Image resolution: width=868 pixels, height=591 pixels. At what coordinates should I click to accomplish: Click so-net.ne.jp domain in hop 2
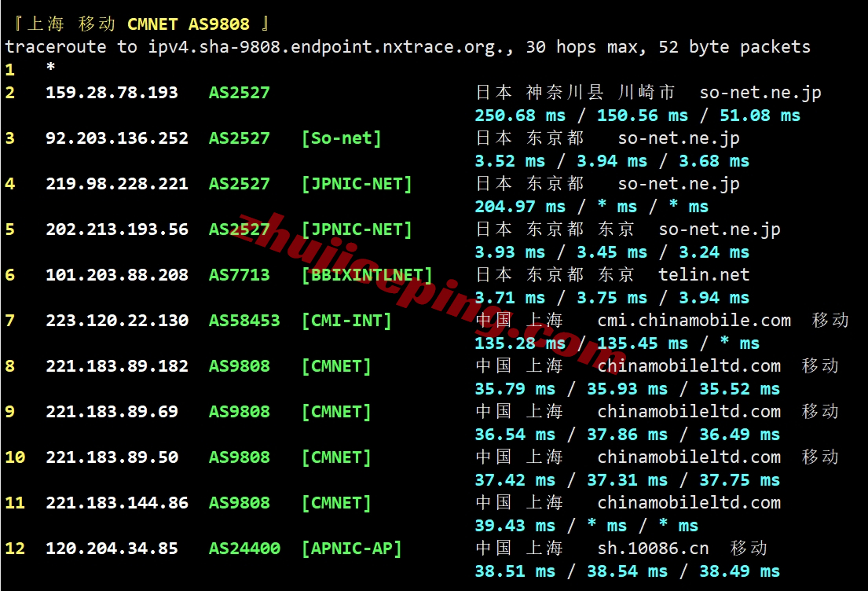click(760, 93)
